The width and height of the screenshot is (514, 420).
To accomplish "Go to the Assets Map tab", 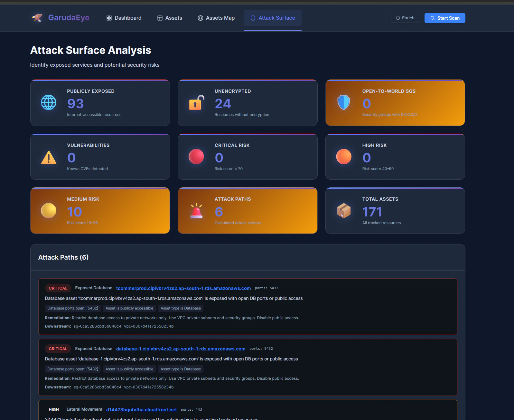I will point(216,18).
